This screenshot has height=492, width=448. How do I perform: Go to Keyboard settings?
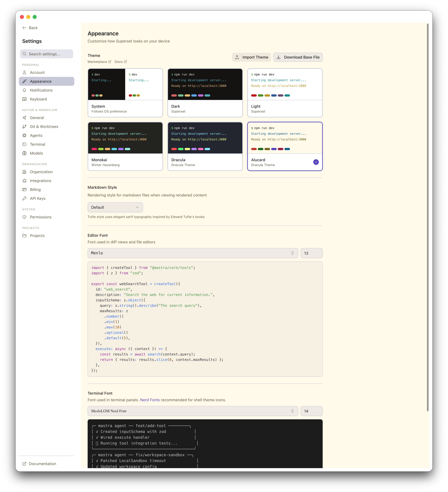tap(46, 99)
